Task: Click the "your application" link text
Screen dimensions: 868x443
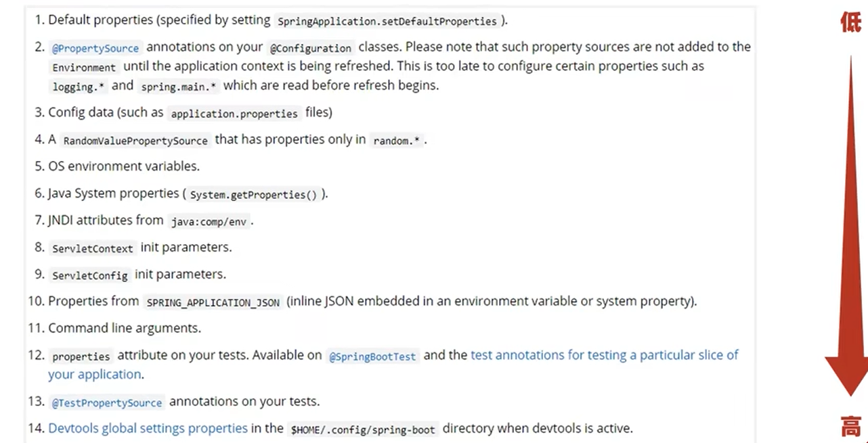Action: (95, 374)
